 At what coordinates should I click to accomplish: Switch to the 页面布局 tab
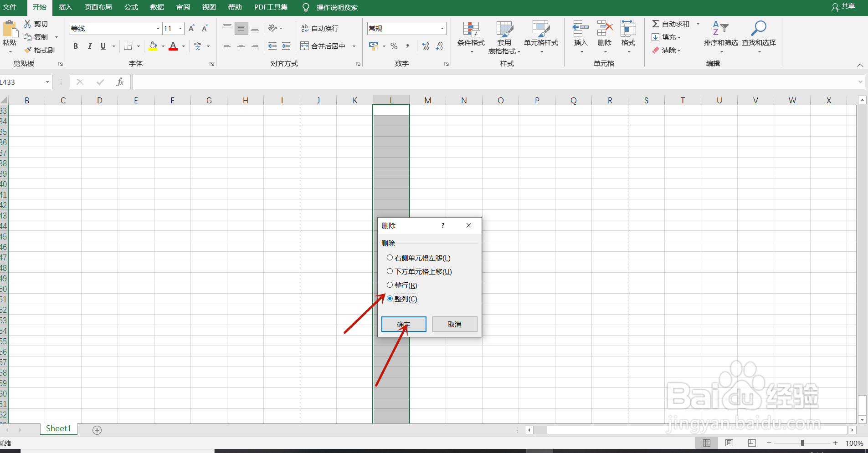click(98, 7)
